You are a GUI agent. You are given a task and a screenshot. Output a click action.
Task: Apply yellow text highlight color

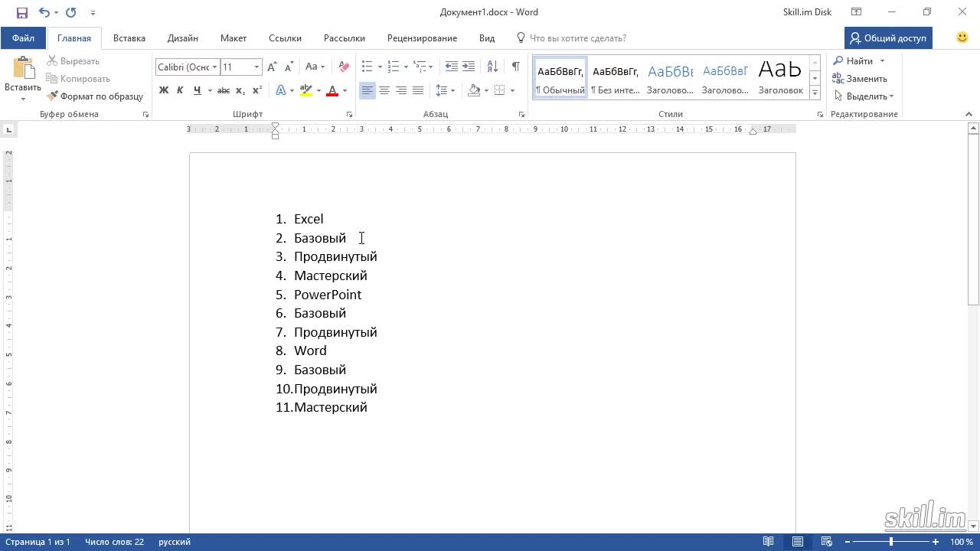pos(306,90)
